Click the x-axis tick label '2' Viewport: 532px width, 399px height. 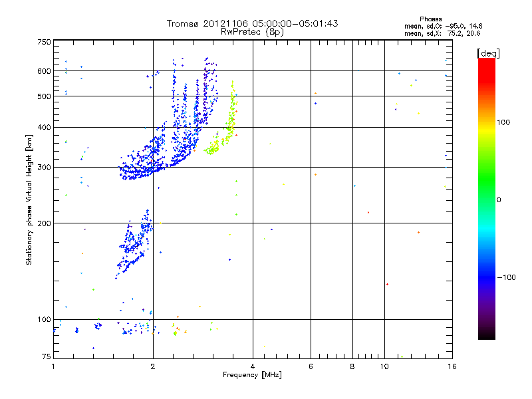pyautogui.click(x=153, y=366)
